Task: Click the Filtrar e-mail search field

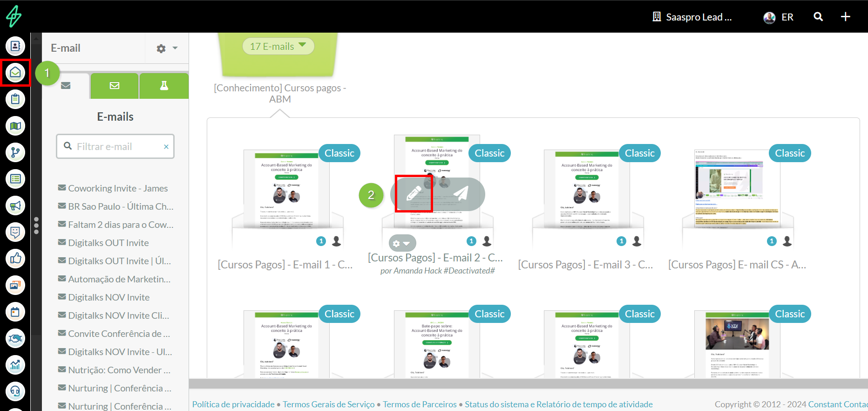Action: pos(116,146)
